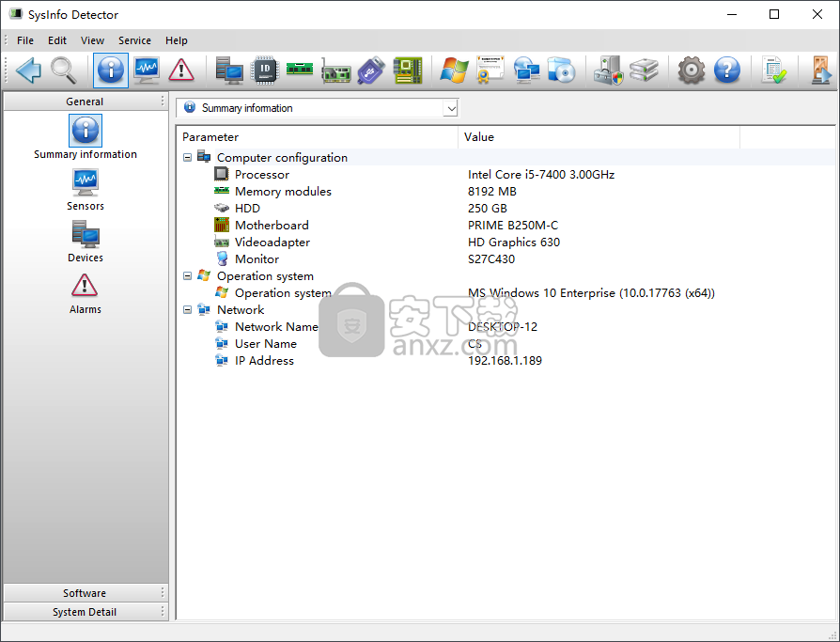Viewport: 840px width, 642px height.
Task: Select the HDD row
Action: pyautogui.click(x=506, y=209)
